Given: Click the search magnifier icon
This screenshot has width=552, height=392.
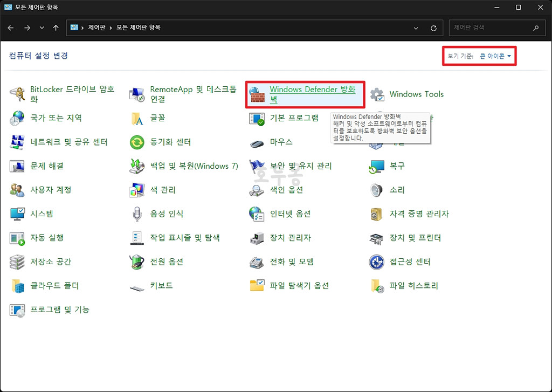Looking at the screenshot, I should (536, 28).
